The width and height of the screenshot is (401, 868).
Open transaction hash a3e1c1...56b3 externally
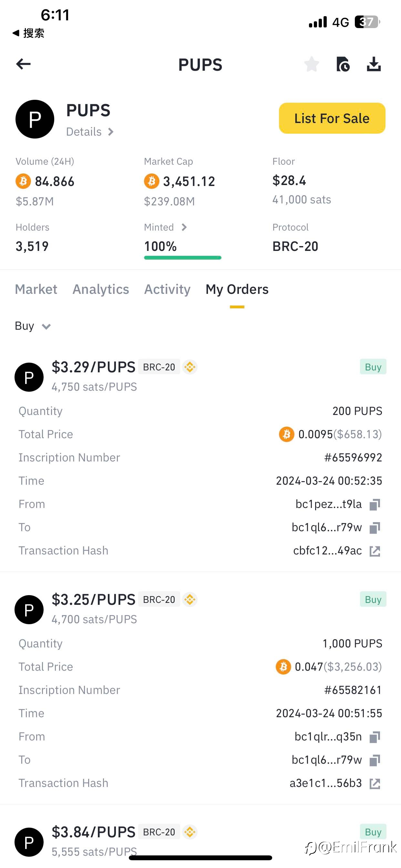(x=375, y=784)
